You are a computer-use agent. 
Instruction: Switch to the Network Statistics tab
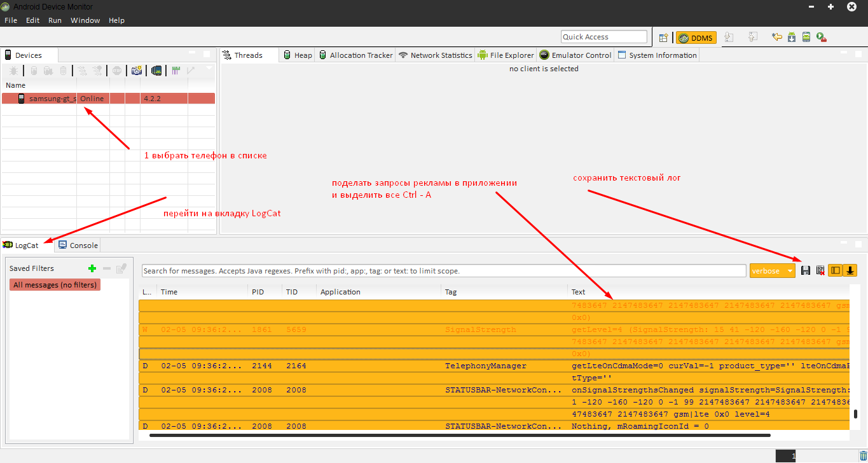[435, 55]
